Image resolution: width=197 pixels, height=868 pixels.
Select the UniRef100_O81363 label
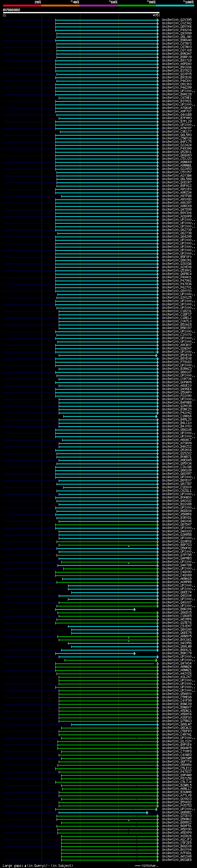coord(177,84)
